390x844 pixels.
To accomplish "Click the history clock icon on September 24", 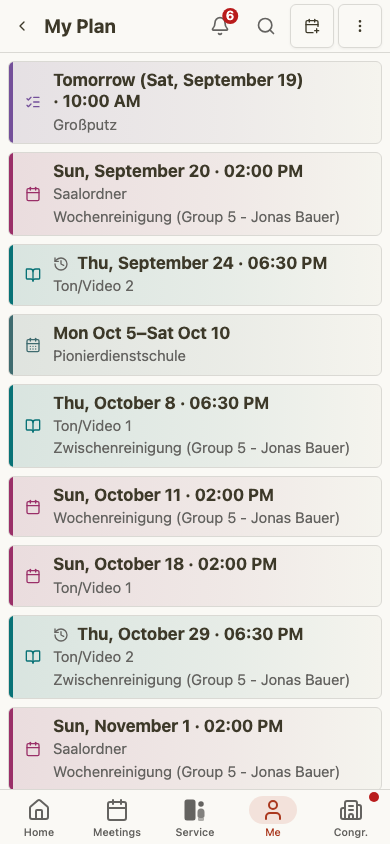I will (x=61, y=263).
